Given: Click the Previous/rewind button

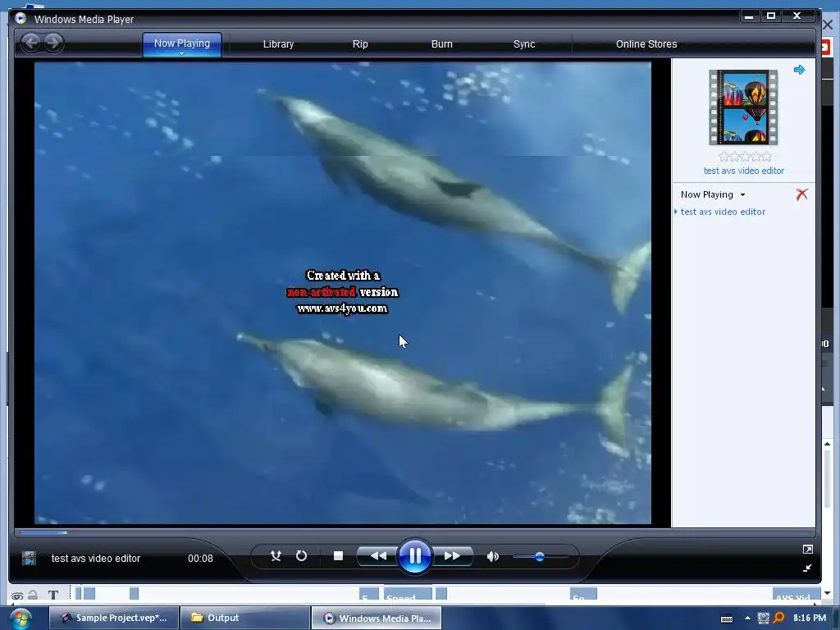Looking at the screenshot, I should [x=377, y=556].
